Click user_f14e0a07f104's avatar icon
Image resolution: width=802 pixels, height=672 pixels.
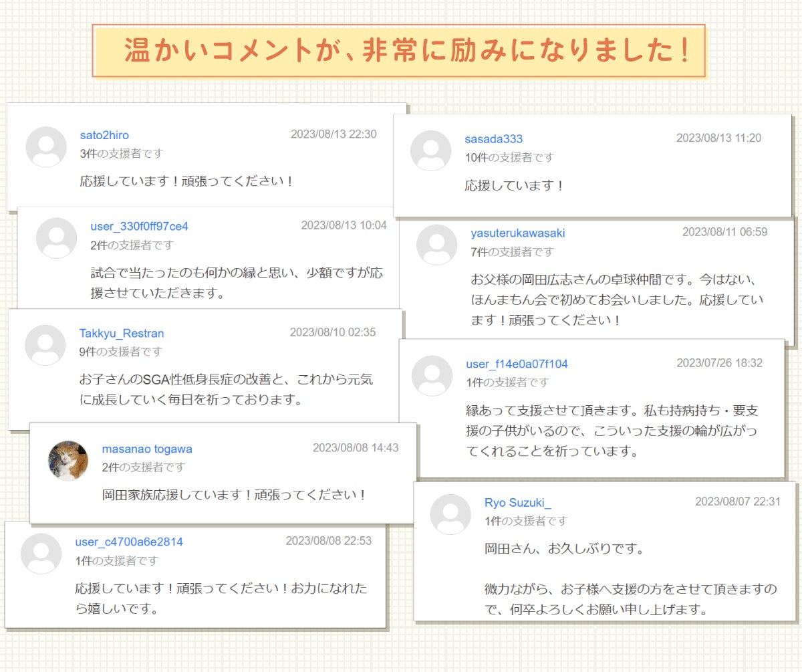432,376
